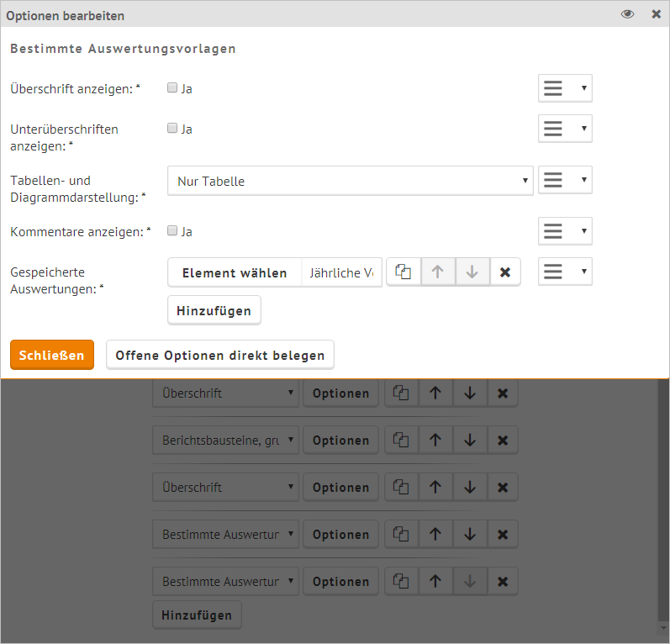The width and height of the screenshot is (670, 644).
Task: Open Optionen for first Bestimmte Auswertur row
Action: point(340,534)
